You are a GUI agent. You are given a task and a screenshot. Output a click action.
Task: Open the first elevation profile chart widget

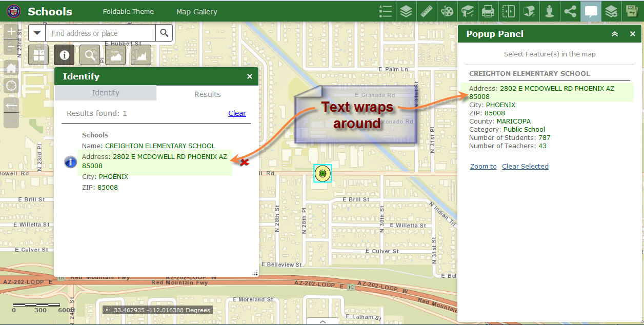pos(115,55)
